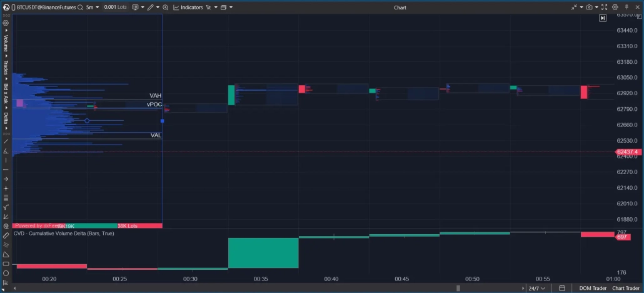Click the green candle near 00:33

[x=231, y=95]
